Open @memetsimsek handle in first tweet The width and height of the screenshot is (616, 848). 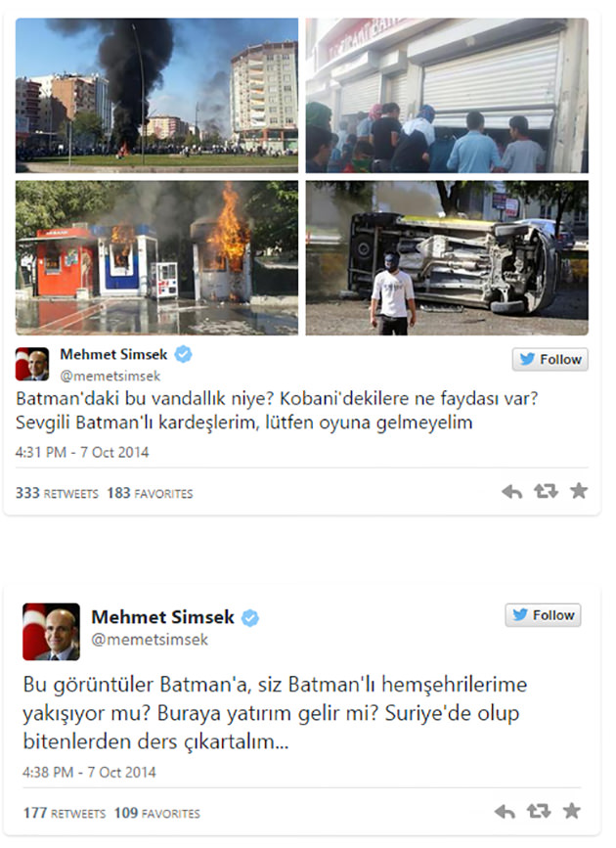tap(110, 376)
